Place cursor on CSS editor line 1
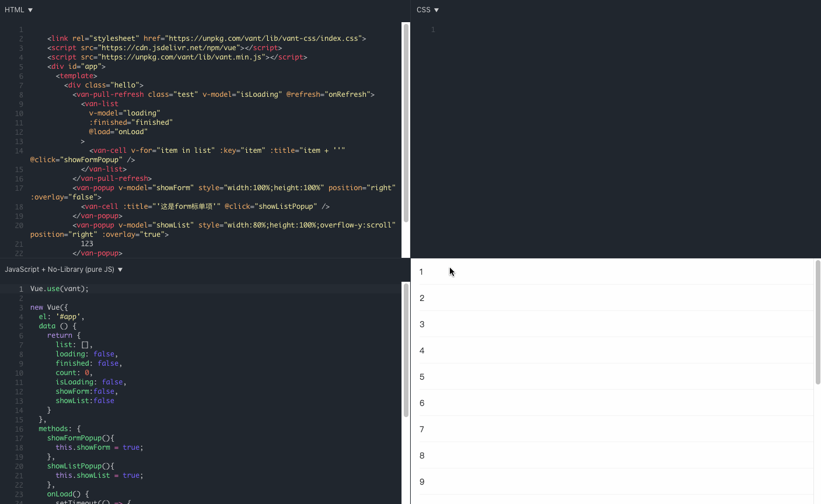 627,30
